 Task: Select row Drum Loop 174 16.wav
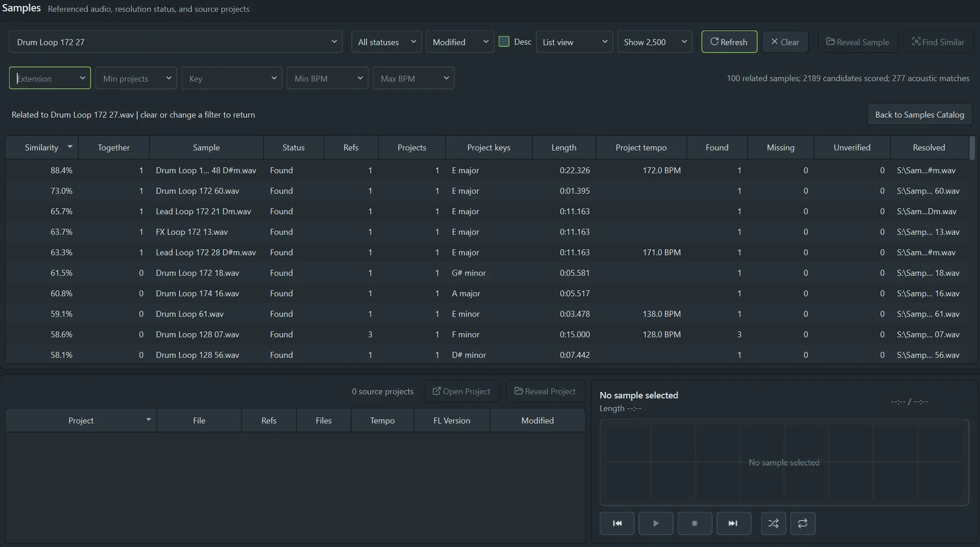(487, 293)
